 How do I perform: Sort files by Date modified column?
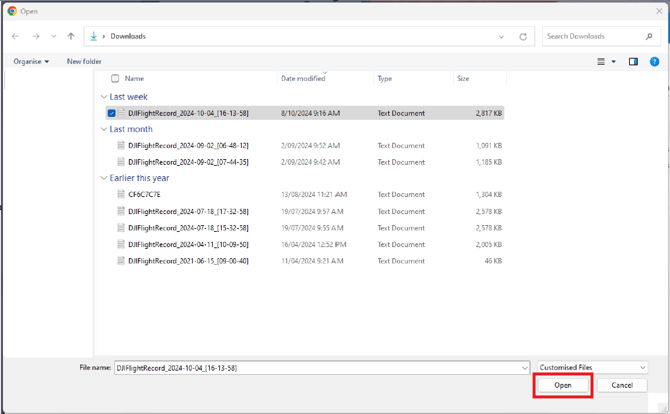(x=303, y=78)
